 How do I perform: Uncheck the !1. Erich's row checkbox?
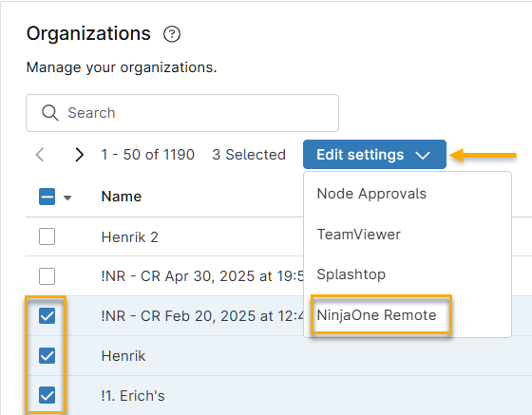[47, 395]
